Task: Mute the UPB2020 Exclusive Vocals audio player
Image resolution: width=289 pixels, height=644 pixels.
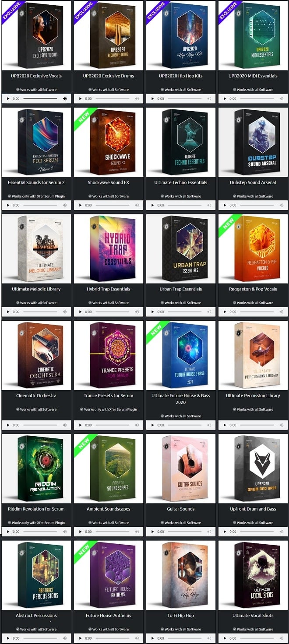Action: click(x=65, y=99)
